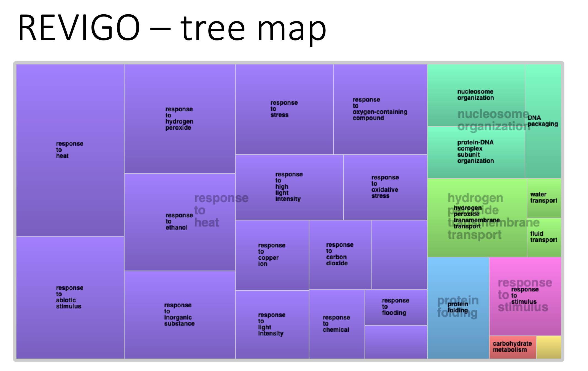Select the 'response to stimulus' black label
The image size is (588, 371).
coord(525,296)
